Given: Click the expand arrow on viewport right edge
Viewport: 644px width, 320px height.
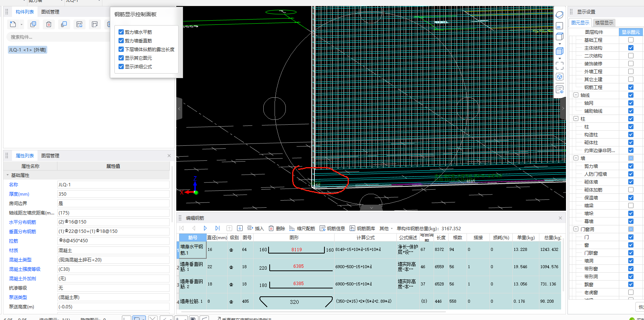Looking at the screenshot, I should (563, 109).
